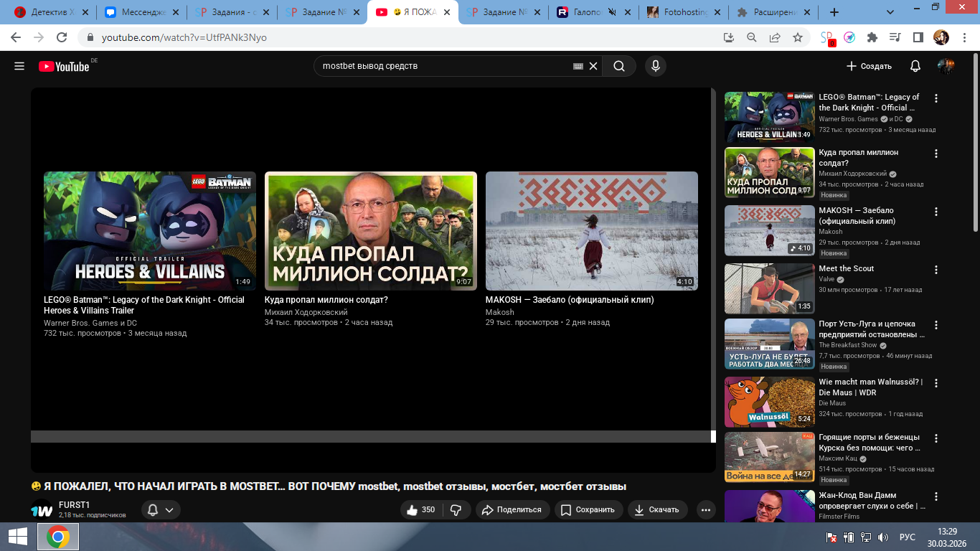This screenshot has height=551, width=980.
Task: Click the Сохранить button under the video
Action: tap(588, 509)
